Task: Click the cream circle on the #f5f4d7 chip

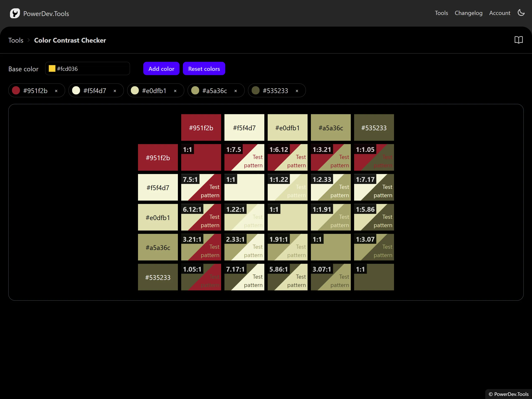Action: tap(76, 90)
